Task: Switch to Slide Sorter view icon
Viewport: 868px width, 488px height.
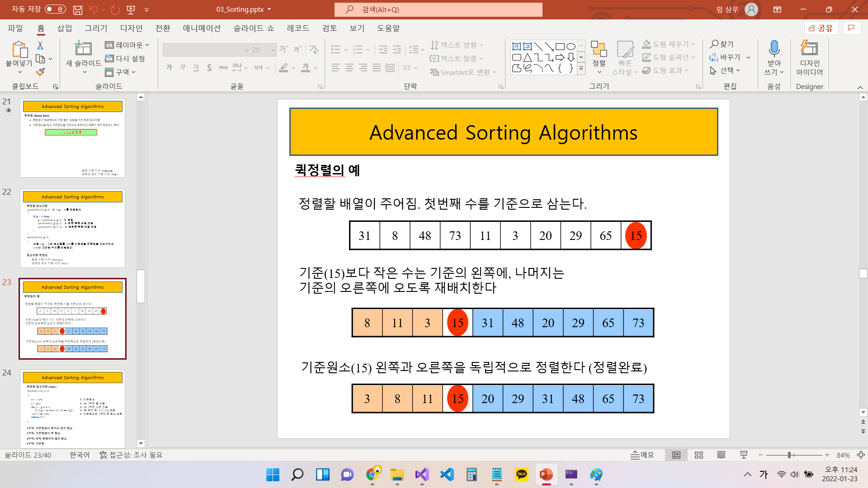Action: (699, 455)
